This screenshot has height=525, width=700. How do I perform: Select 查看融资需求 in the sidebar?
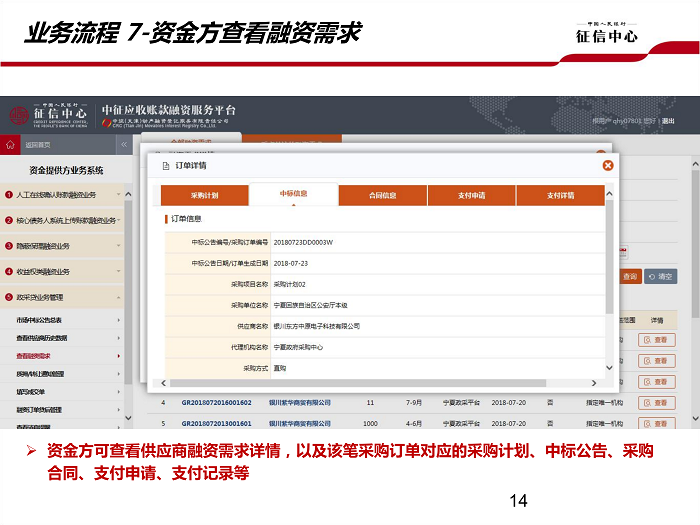34,355
